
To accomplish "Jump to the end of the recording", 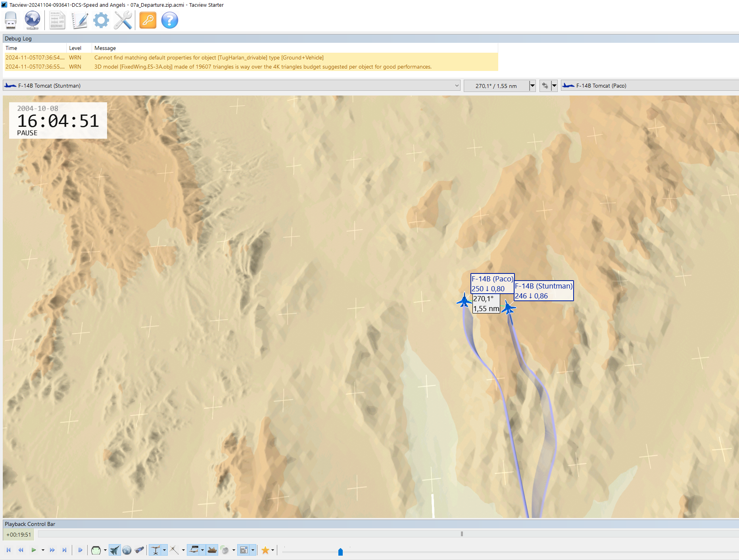I will tap(64, 550).
